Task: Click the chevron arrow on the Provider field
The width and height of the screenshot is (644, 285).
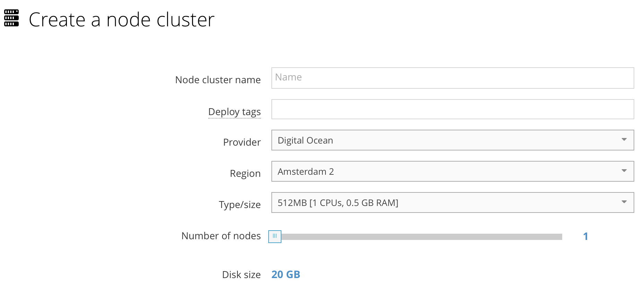Action: [624, 140]
